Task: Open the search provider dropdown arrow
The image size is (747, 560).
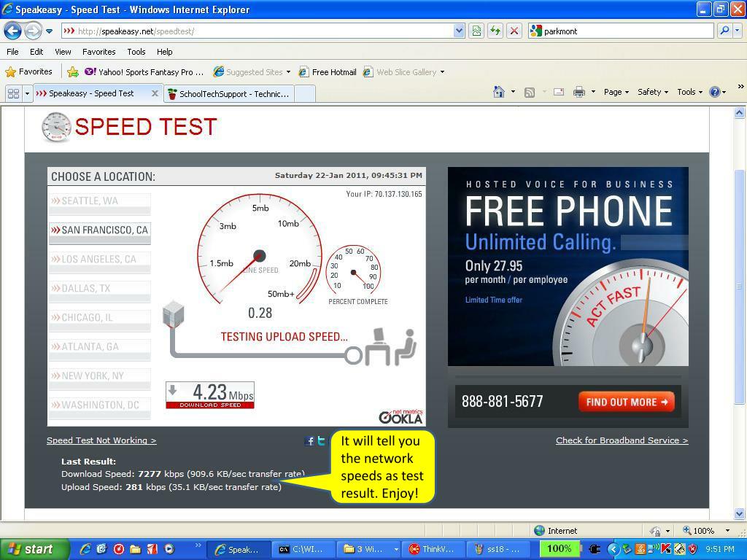Action: pos(738,31)
